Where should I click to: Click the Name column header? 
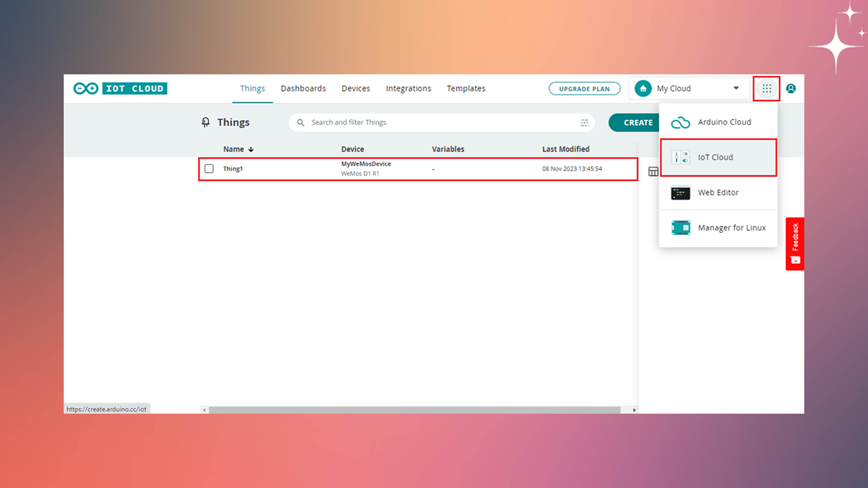pos(234,149)
